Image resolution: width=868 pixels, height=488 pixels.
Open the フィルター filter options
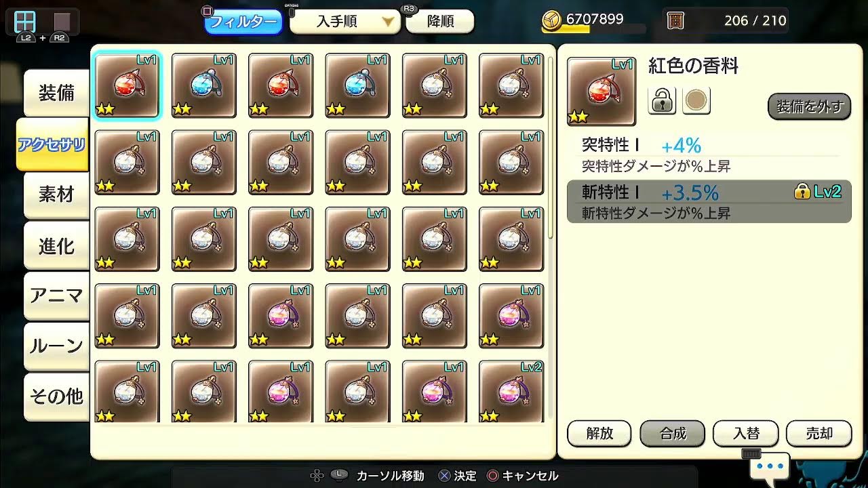click(243, 22)
